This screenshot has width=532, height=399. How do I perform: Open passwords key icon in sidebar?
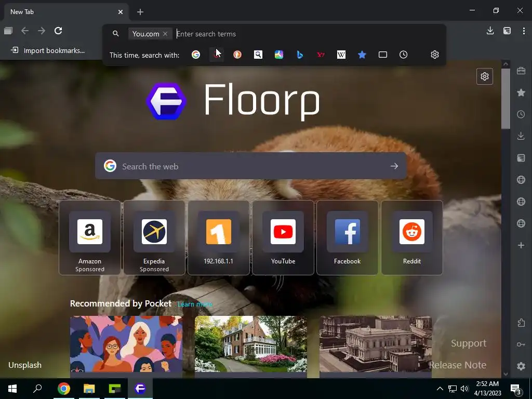coord(521,344)
